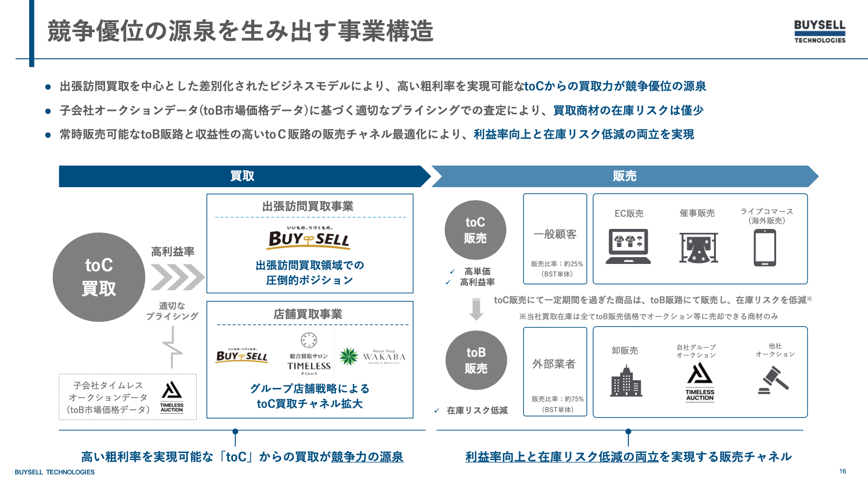Click the note toC販売にて一定期間を過ぎた商品は
Image resolution: width=868 pixels, height=488 pixels.
[x=653, y=300]
